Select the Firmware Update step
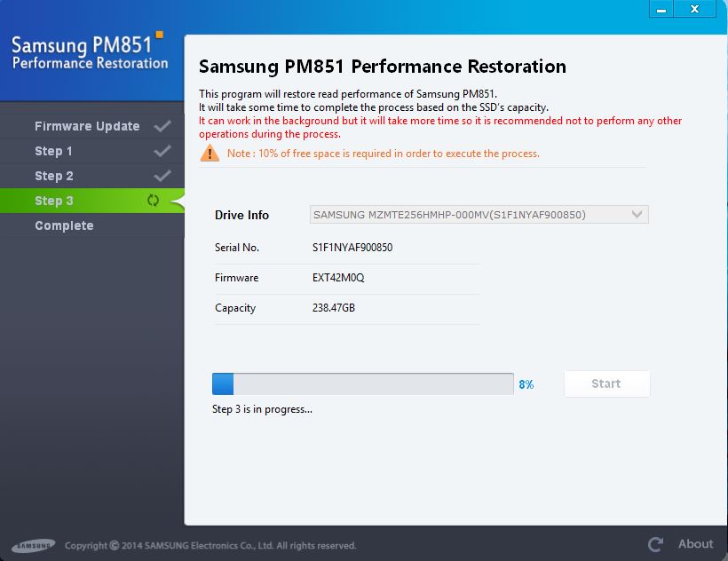 [x=92, y=126]
